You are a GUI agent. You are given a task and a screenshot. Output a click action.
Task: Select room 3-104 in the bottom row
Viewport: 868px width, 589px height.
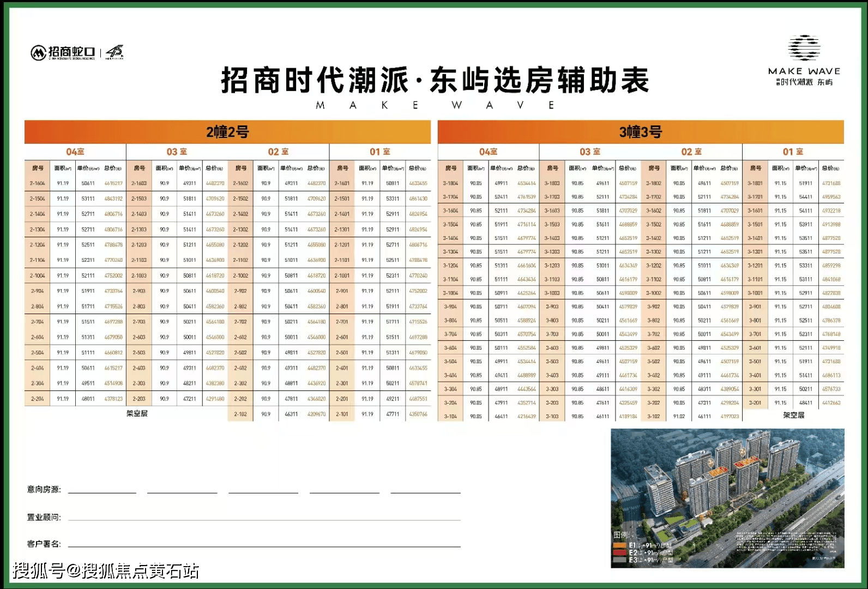tap(450, 416)
